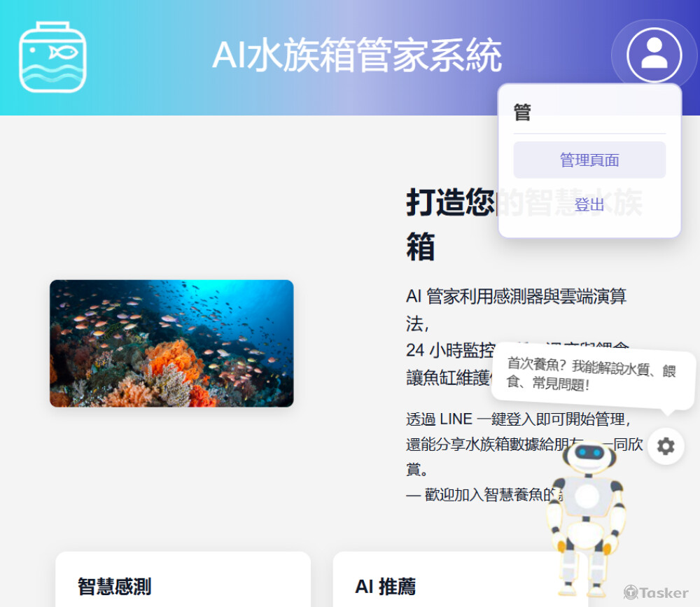Click the person silhouette inside the avatar circle
This screenshot has height=607, width=700.
653,55
